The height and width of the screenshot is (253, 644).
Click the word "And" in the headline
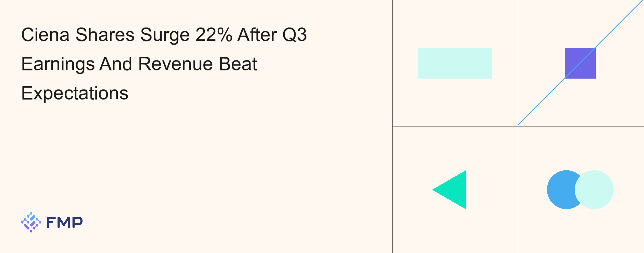116,64
